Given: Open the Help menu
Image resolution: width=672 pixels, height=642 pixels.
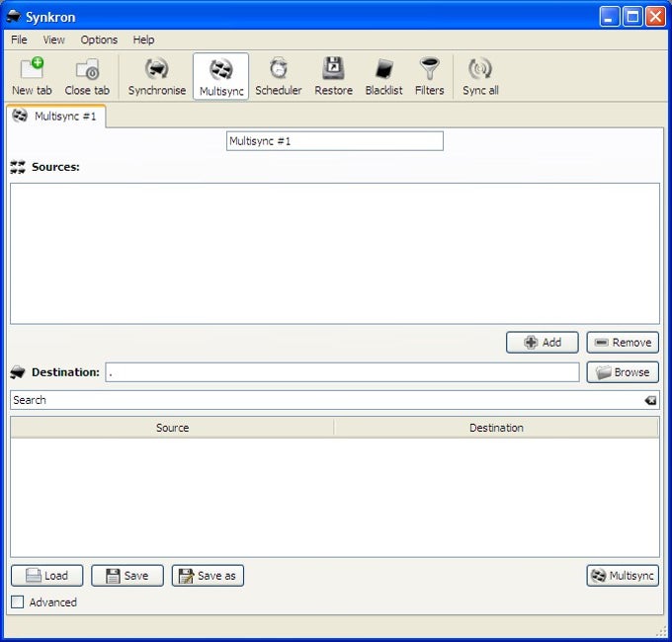Looking at the screenshot, I should click(143, 40).
